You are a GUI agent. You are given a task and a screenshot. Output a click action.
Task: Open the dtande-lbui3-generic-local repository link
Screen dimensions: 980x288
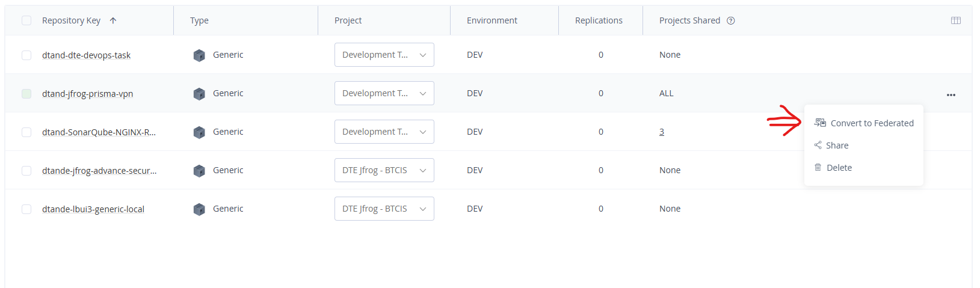93,209
